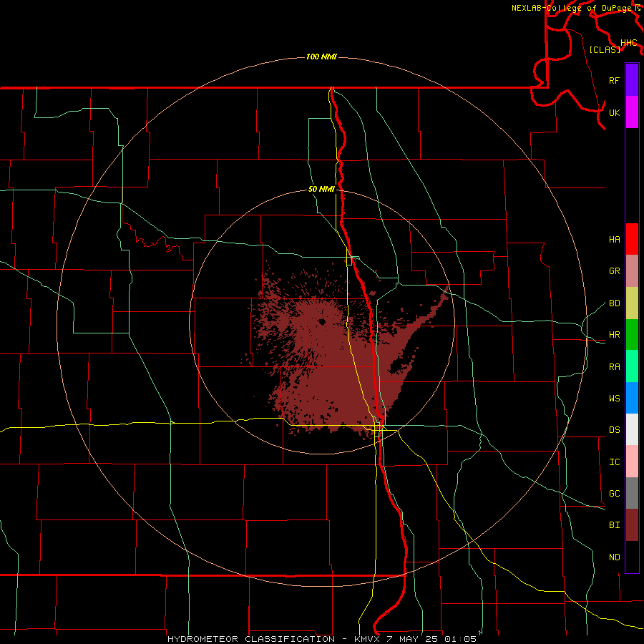Image resolution: width=644 pixels, height=644 pixels.
Task: Click the GR salmon legend swatch
Action: (x=632, y=271)
